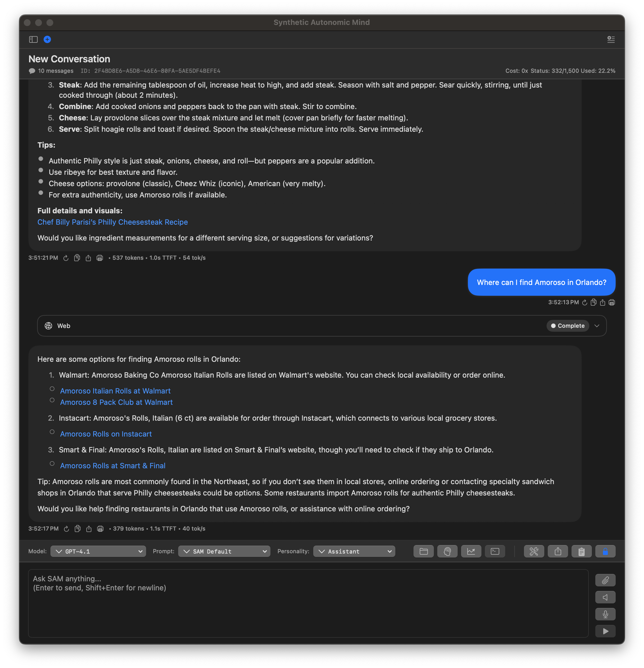Open the settings icon in the top-right corner

(611, 39)
